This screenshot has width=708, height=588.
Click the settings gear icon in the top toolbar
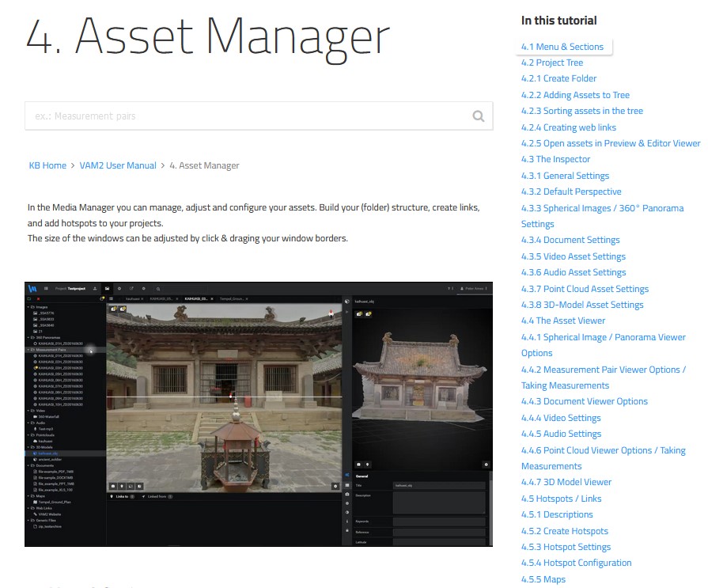click(142, 289)
